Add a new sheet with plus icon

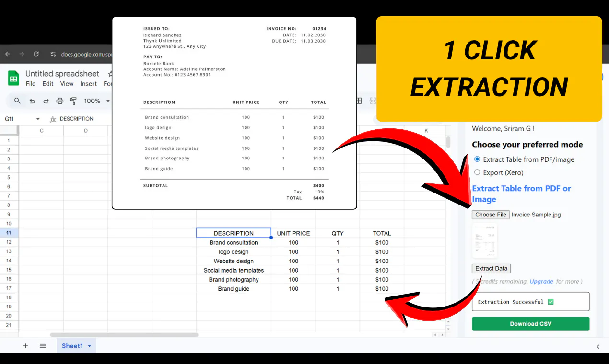click(25, 346)
